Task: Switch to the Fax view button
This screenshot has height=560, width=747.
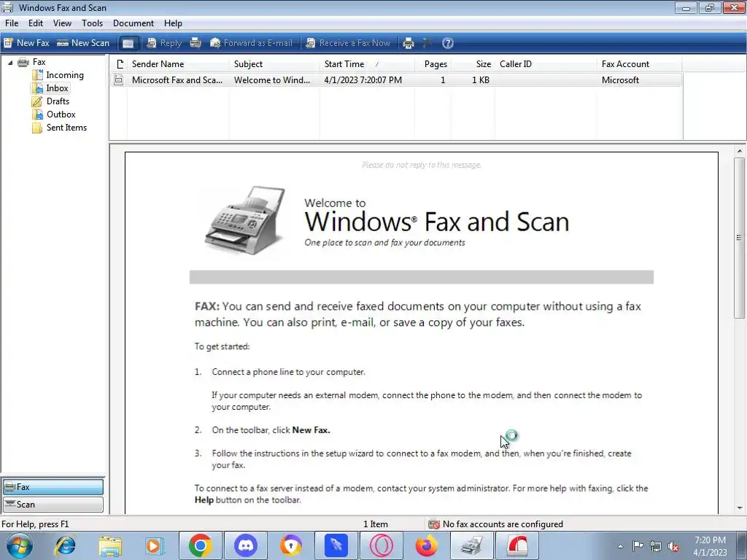Action: pos(53,486)
